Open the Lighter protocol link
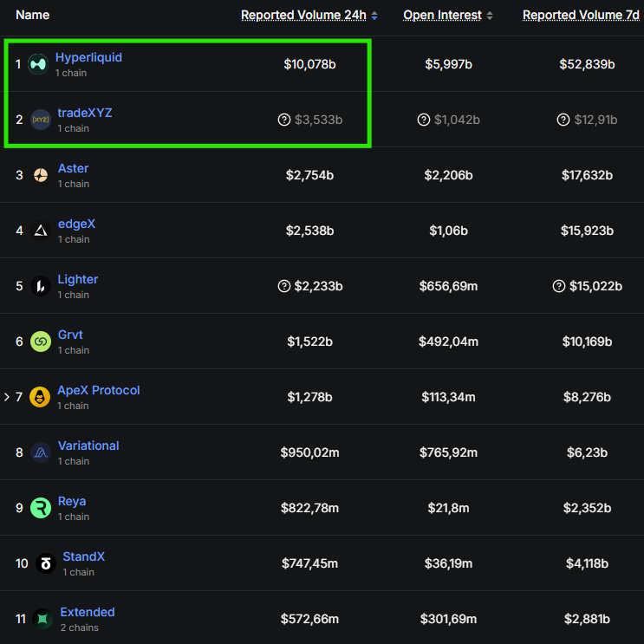 click(78, 279)
